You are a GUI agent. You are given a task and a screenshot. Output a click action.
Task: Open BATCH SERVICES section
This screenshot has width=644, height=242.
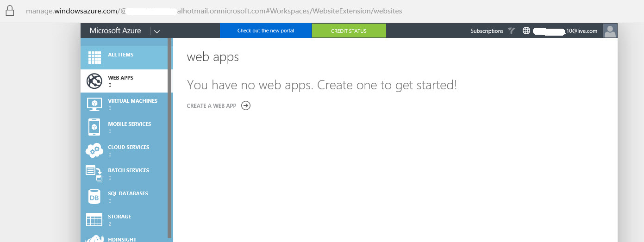pyautogui.click(x=124, y=174)
